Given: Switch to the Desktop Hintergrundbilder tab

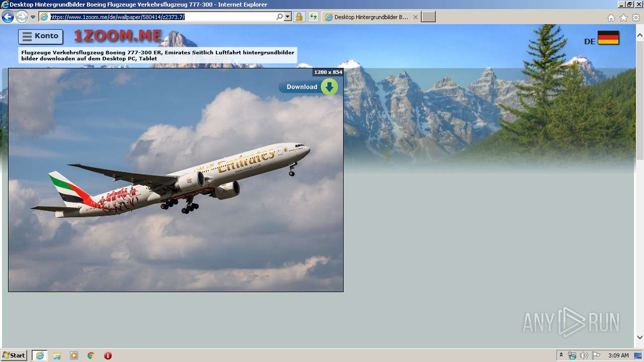Looking at the screenshot, I should coord(371,17).
